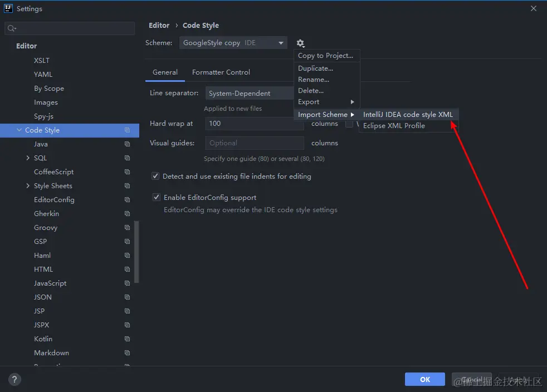Toggle Detect and use existing file indents
The image size is (547, 392).
155,176
